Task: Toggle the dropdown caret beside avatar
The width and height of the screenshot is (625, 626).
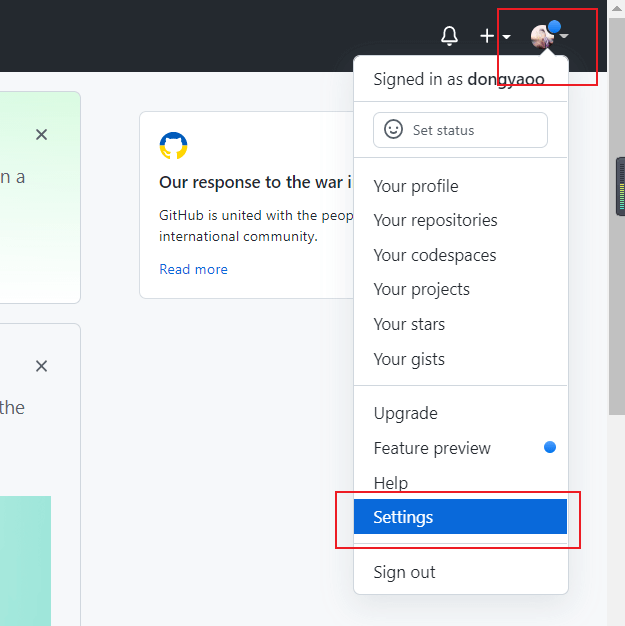Action: point(564,36)
